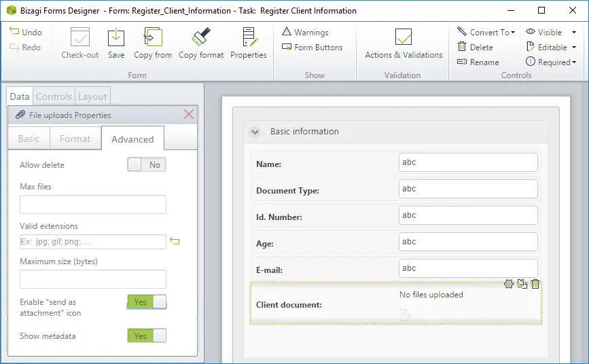
Task: Click the Undo icon
Action: tap(14, 31)
